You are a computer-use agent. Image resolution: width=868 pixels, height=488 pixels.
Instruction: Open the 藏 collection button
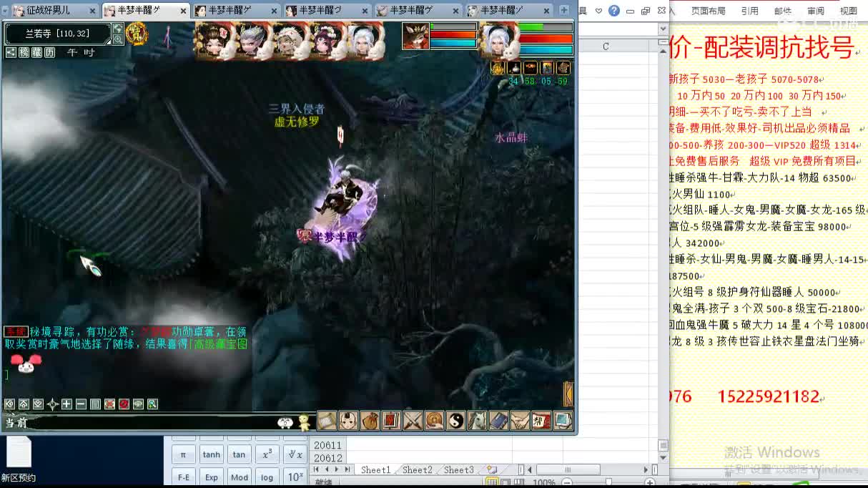[36, 52]
